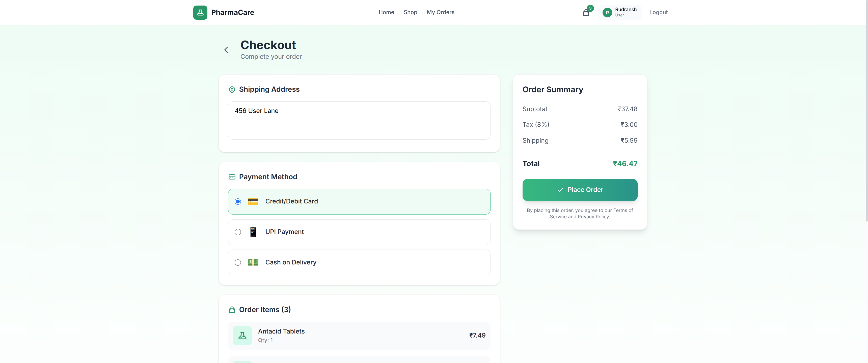868x363 pixels.
Task: Open the shopping cart bag icon
Action: [x=586, y=13]
